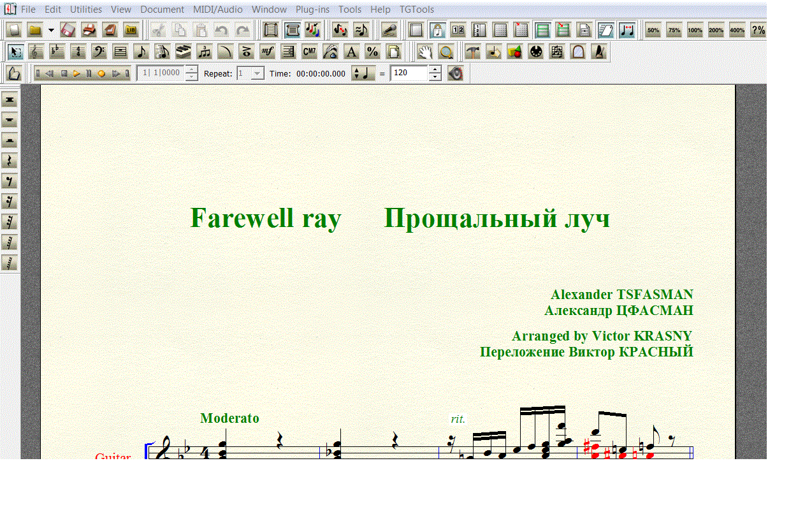Click the Pause button in playback controls
The height and width of the screenshot is (521, 812).
pos(89,73)
